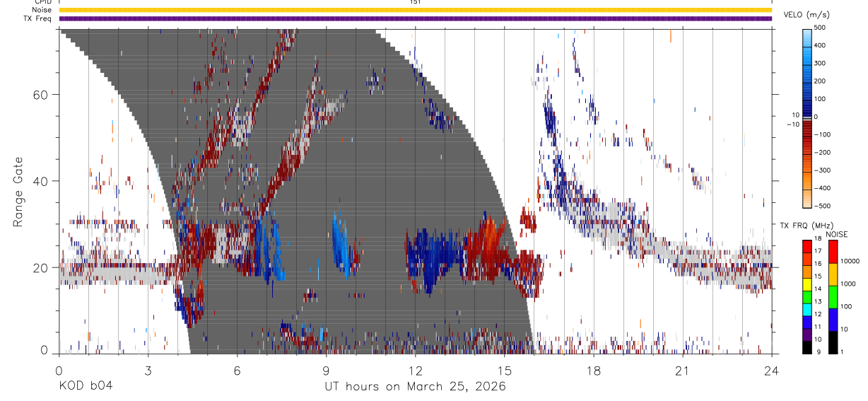Click the -10 threshold label beside velocity colorbar

792,124
